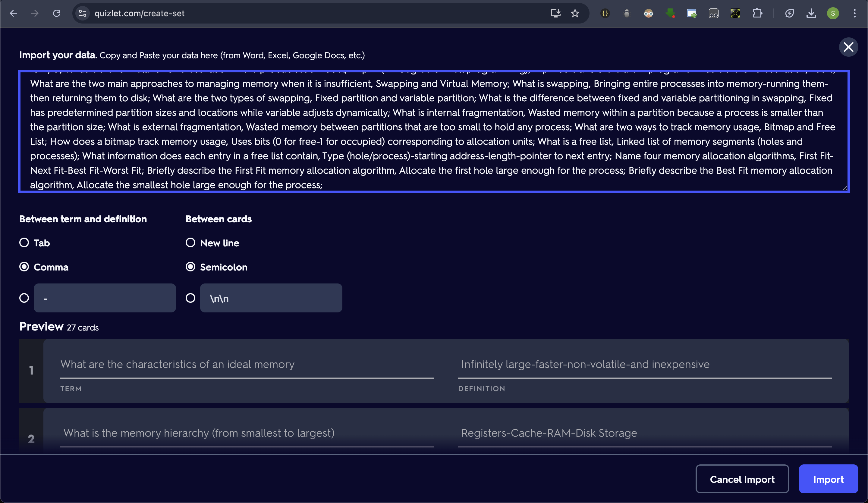Reload the Quizlet page
Viewport: 868px width, 503px height.
tap(57, 14)
